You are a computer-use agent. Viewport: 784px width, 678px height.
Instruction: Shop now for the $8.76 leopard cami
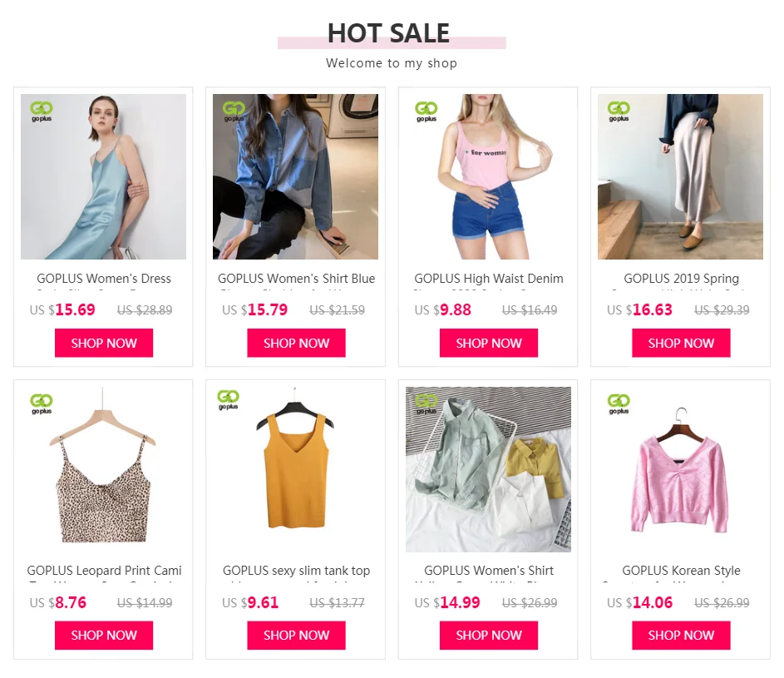pyautogui.click(x=104, y=636)
